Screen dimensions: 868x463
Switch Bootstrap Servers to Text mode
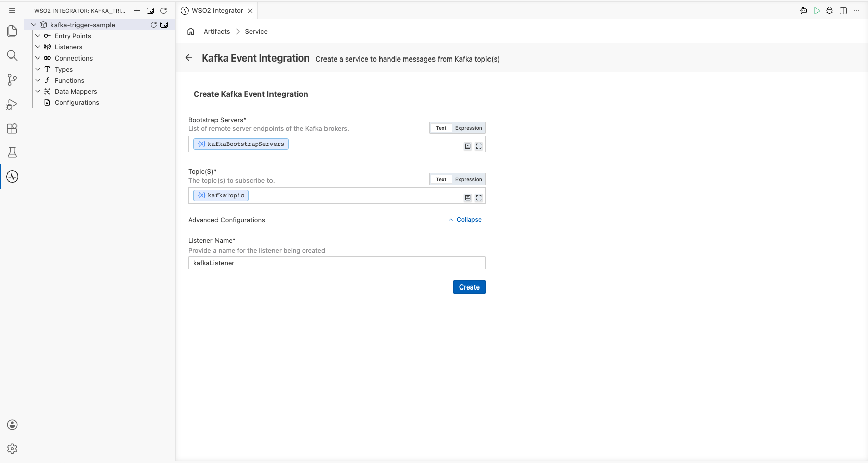click(x=441, y=128)
